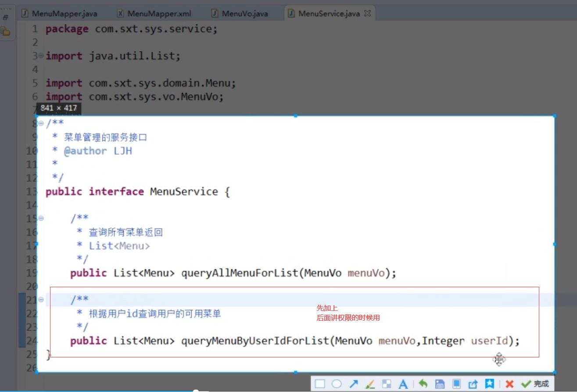
Task: Switch to the MenuMapper.java tab
Action: tap(60, 14)
